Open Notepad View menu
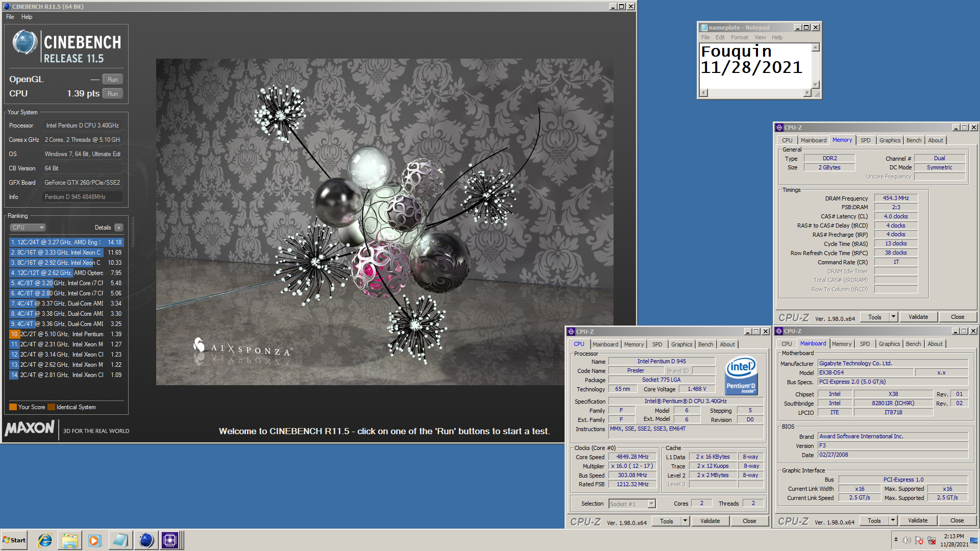The image size is (980, 551). [x=760, y=37]
